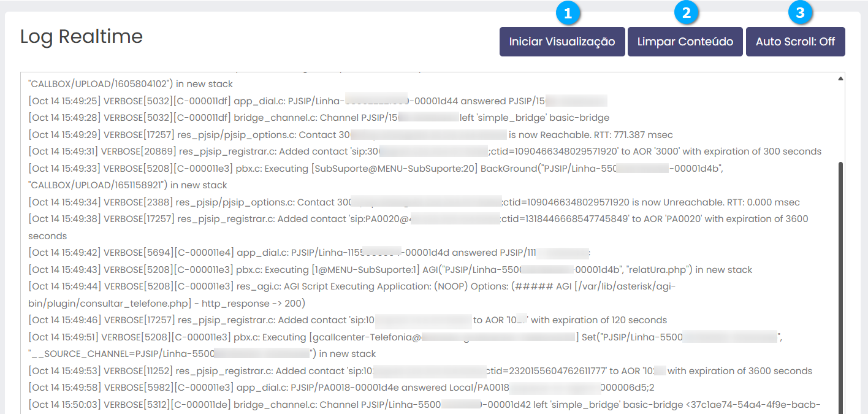
Task: Click the Log Realtime heading
Action: [82, 37]
